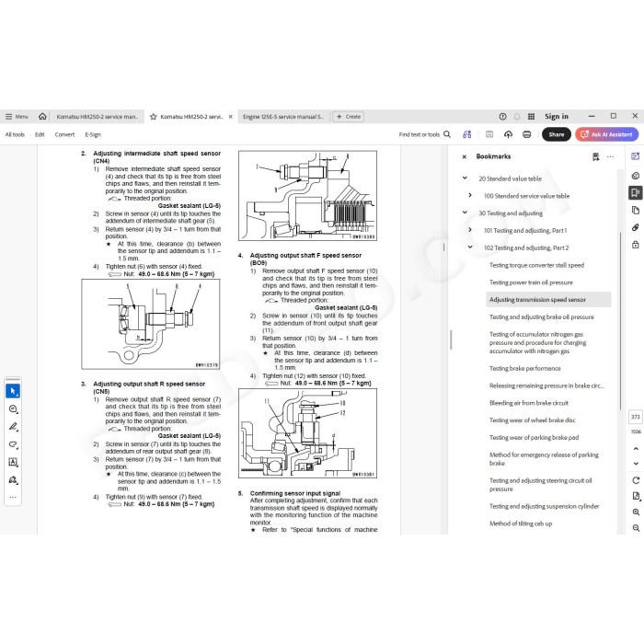Zoom out of the document
The height and width of the screenshot is (644, 644).
(636, 528)
